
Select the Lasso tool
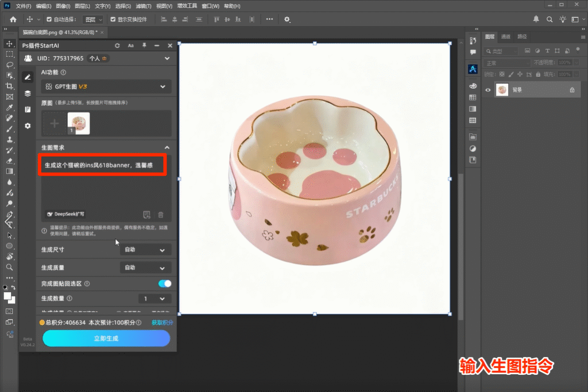9,65
